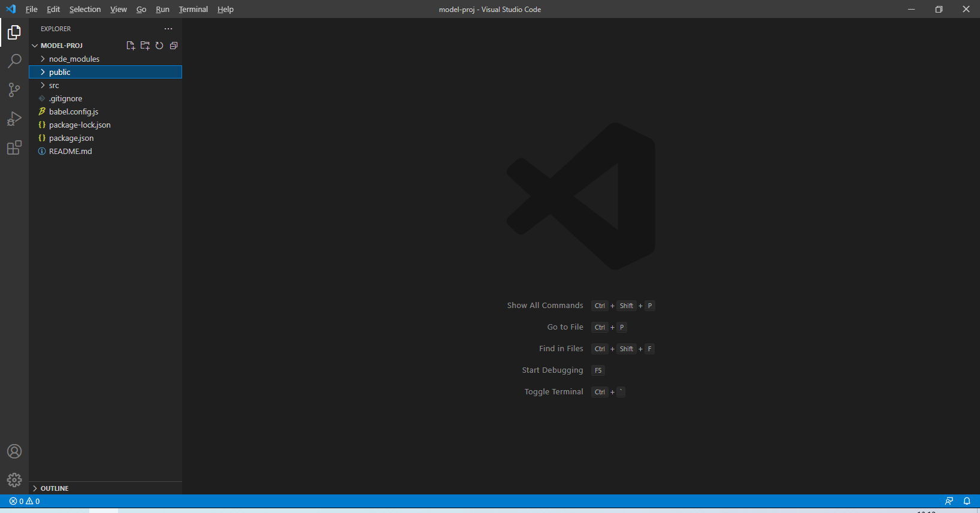Screen dimensions: 980x513
Task: Refresh the Explorer with refresh icon
Action: coord(159,46)
